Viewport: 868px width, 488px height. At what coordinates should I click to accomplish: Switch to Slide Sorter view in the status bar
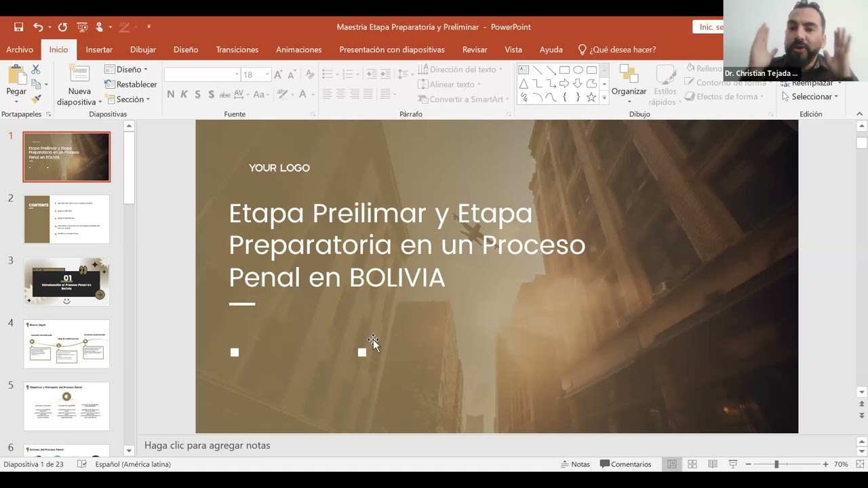tap(692, 464)
